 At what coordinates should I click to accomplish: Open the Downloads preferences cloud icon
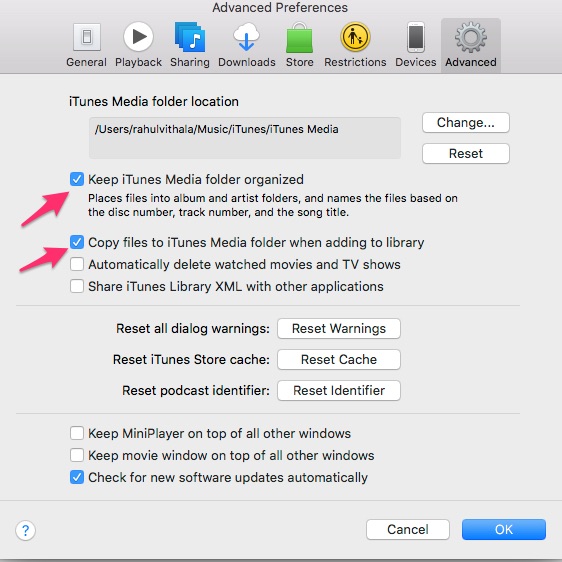247,37
